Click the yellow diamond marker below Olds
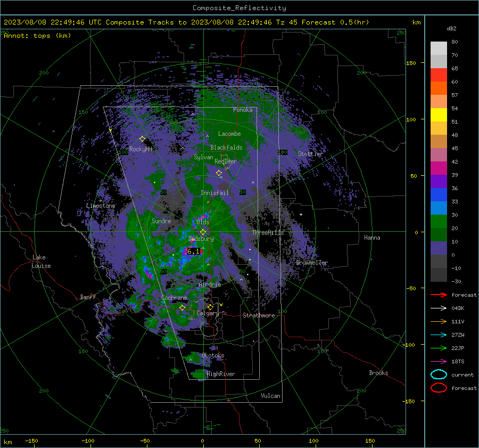This screenshot has height=448, width=479. (203, 232)
